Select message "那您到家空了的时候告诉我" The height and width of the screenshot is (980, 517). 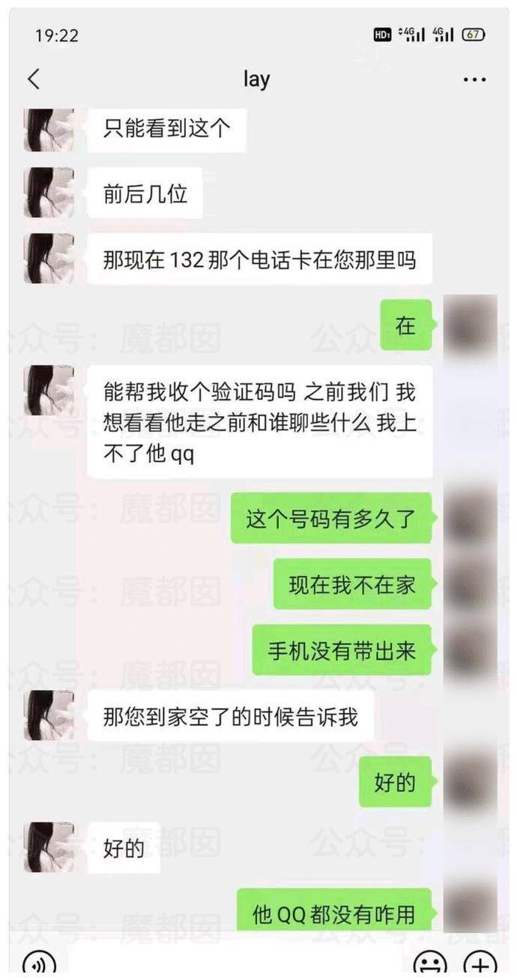click(231, 716)
